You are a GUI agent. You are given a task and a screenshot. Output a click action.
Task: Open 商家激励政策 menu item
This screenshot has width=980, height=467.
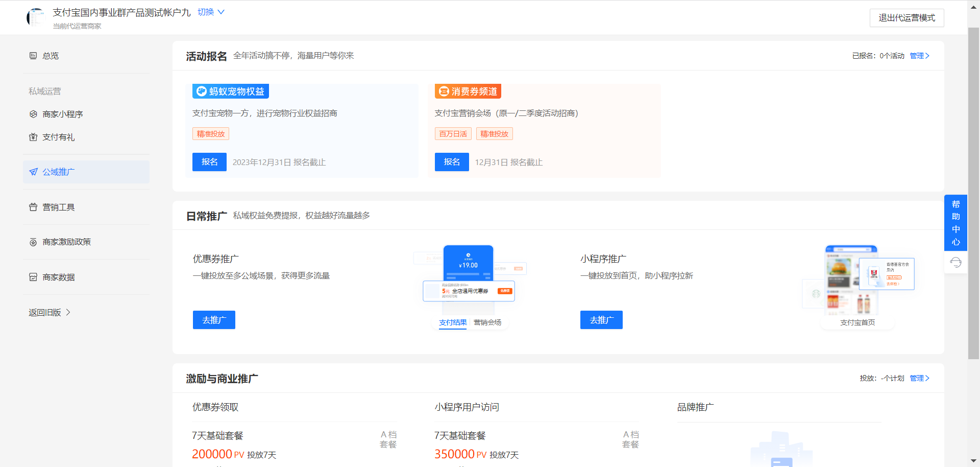point(86,242)
